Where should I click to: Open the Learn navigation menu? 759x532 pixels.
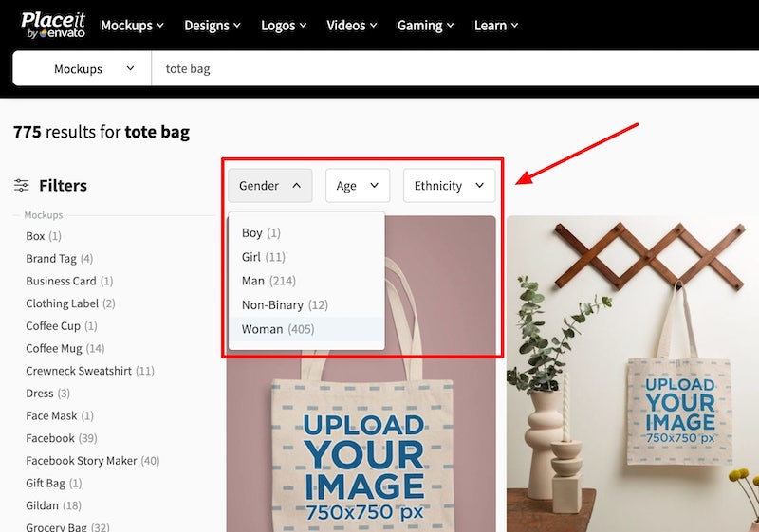tap(495, 26)
